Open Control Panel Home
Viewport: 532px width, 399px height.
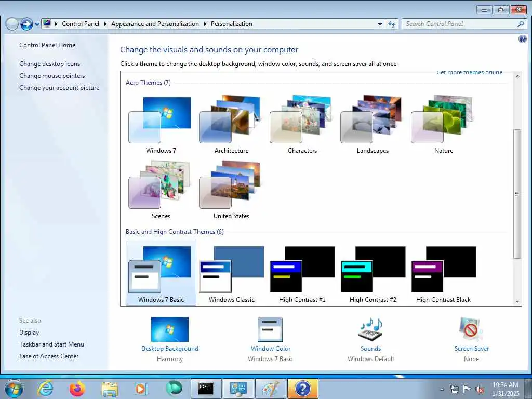coord(47,45)
